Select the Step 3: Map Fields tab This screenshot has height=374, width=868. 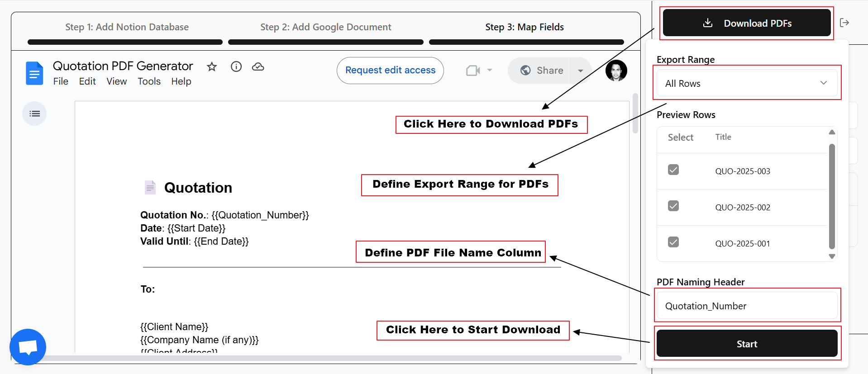click(525, 27)
